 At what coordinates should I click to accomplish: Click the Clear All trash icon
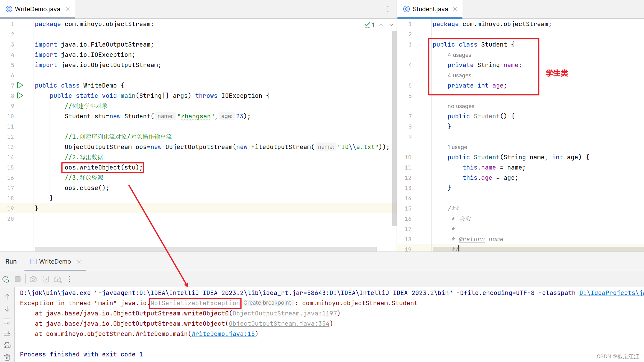7,357
